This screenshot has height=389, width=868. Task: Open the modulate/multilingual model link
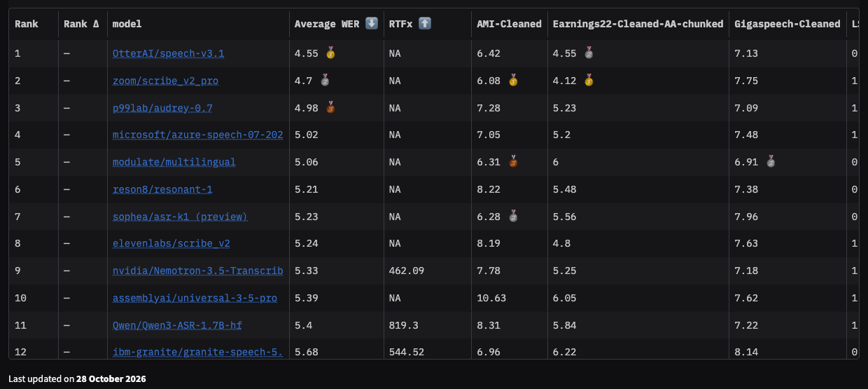(174, 162)
